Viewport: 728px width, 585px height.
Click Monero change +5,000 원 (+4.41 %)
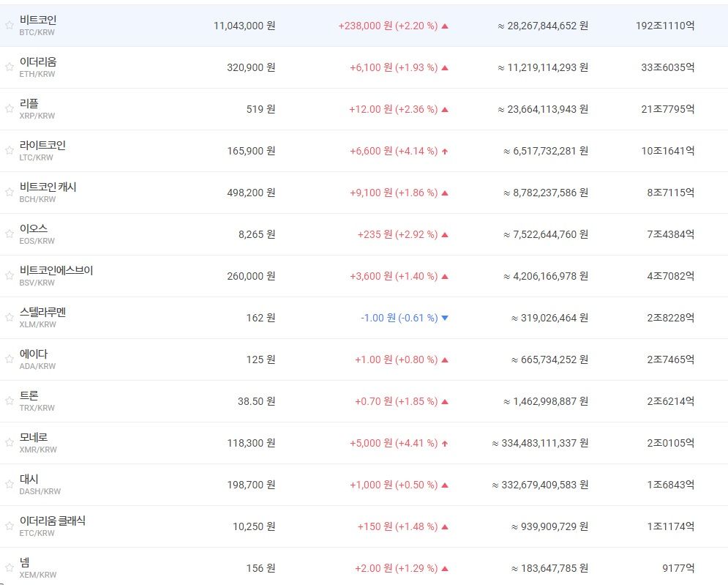[x=394, y=443]
